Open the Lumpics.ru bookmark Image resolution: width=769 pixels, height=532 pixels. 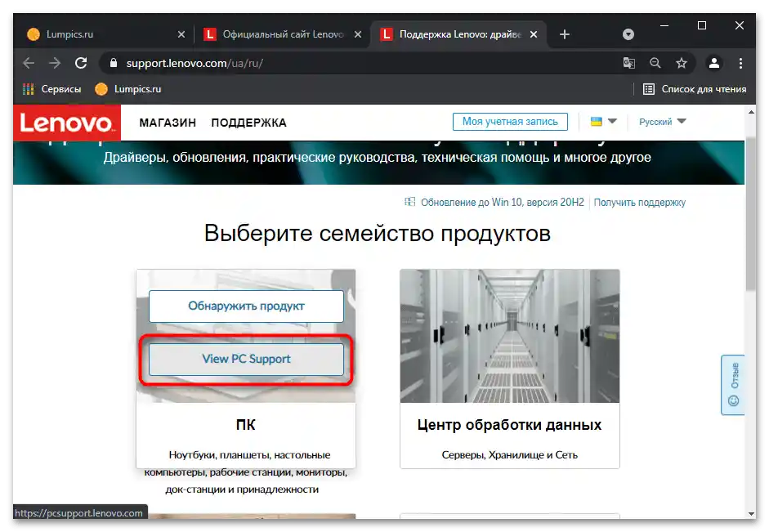[128, 89]
